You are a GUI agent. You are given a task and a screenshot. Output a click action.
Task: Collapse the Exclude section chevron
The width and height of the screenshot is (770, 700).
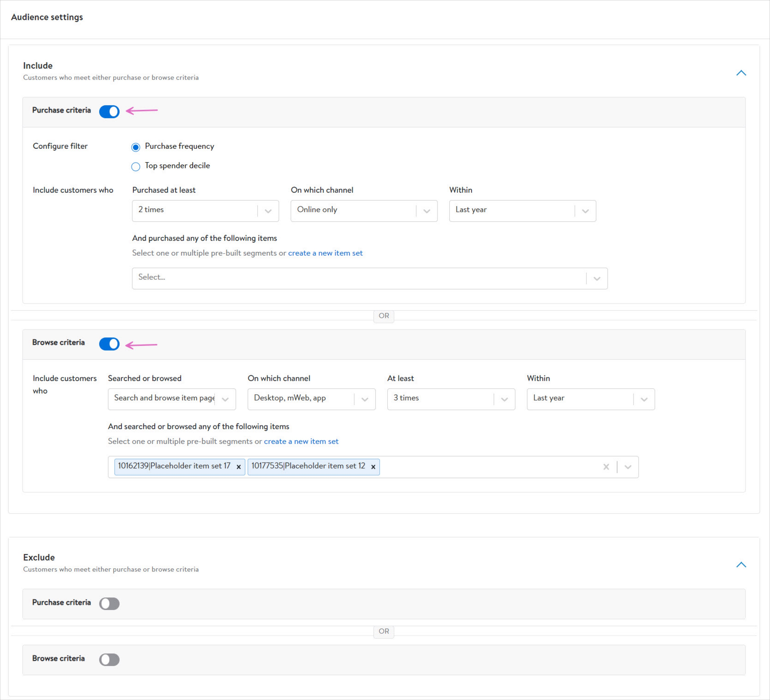[741, 565]
